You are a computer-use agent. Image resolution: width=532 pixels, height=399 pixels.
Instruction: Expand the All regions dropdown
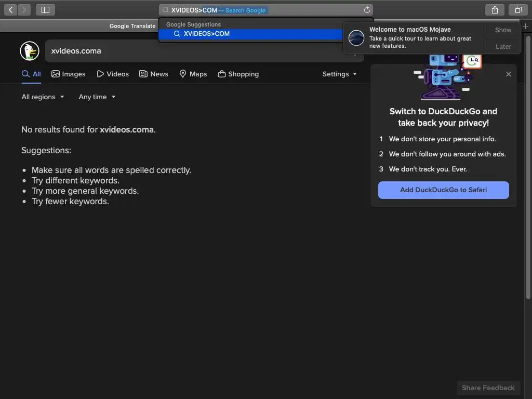tap(43, 97)
